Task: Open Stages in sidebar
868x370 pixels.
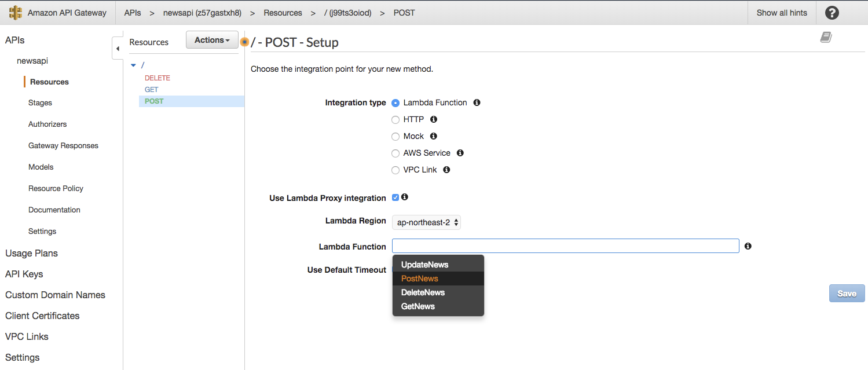Action: 40,103
